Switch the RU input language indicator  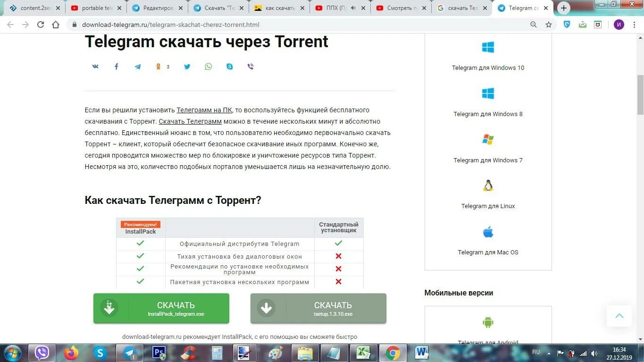click(536, 353)
